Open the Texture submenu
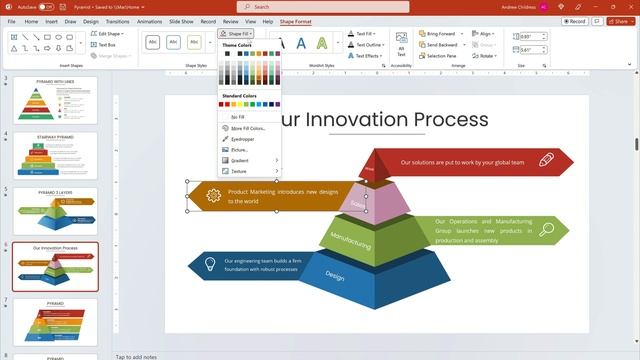Screen dimensions: 640x360 click(x=249, y=171)
